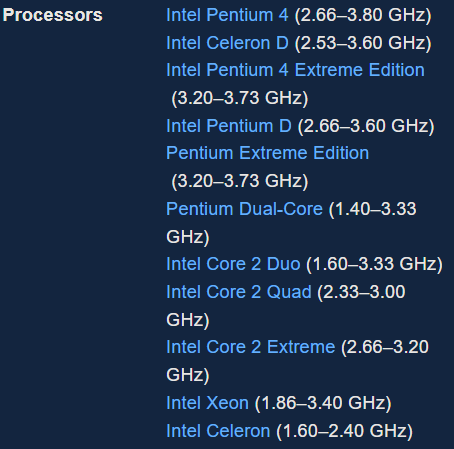Click the Intel Pentium D link
The width and height of the screenshot is (454, 449).
coord(229,126)
